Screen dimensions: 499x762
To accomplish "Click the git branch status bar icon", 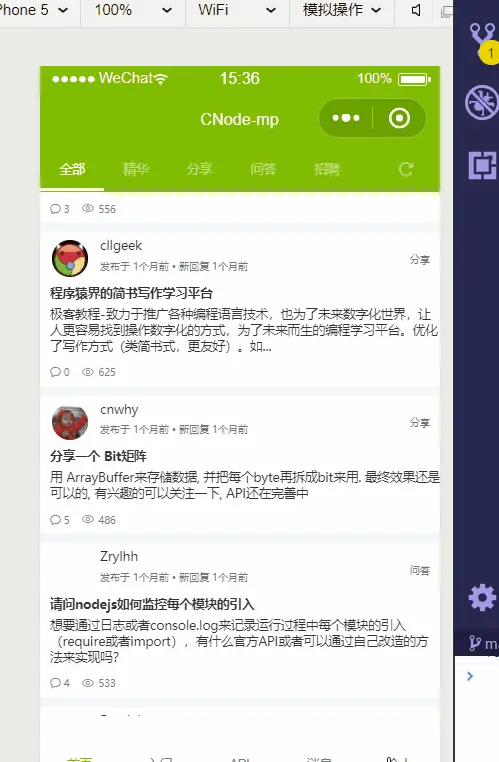I will 474,643.
